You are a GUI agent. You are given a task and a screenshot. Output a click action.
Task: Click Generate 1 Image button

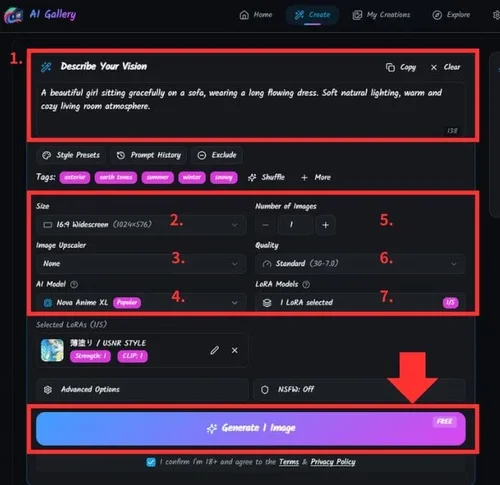pos(251,428)
